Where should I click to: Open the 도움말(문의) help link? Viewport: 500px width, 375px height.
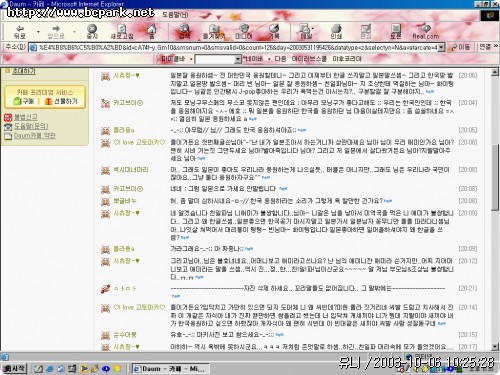tap(31, 126)
